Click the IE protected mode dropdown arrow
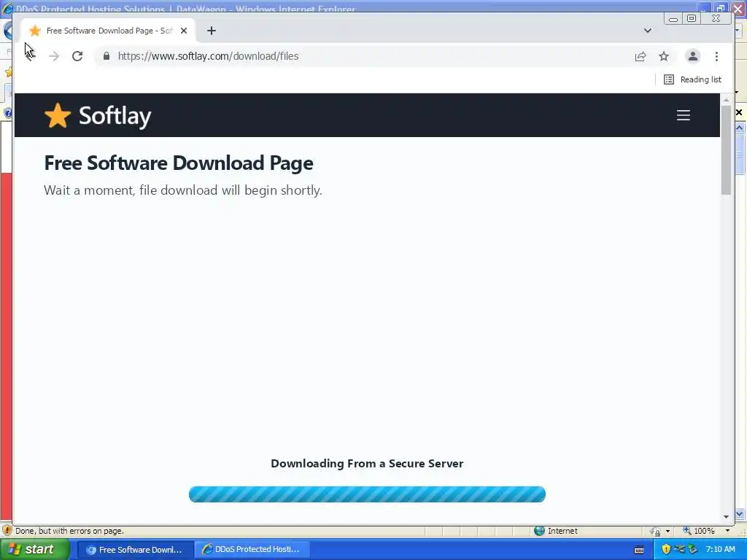The height and width of the screenshot is (560, 747). [x=667, y=531]
